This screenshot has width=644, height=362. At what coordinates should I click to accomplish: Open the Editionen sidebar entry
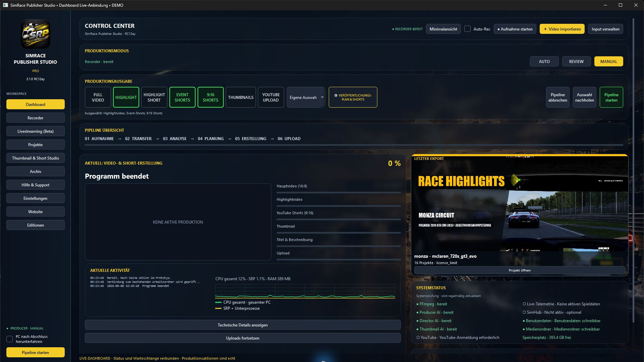[x=36, y=225]
